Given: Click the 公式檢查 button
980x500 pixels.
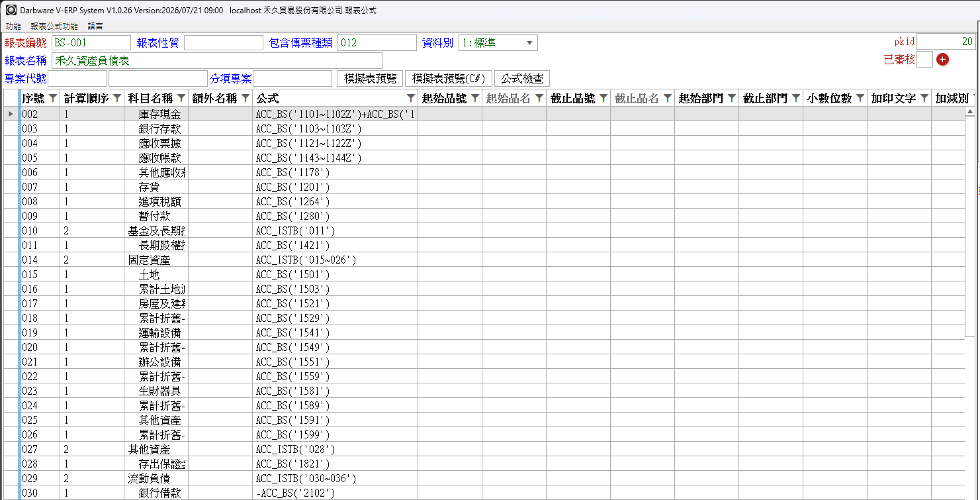Looking at the screenshot, I should pyautogui.click(x=522, y=78).
